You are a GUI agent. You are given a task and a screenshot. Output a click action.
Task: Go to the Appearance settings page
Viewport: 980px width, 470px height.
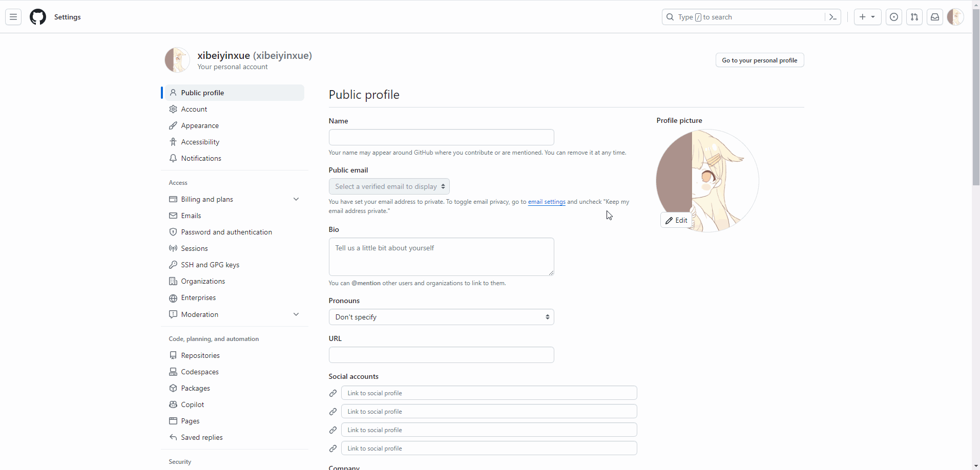(x=200, y=125)
